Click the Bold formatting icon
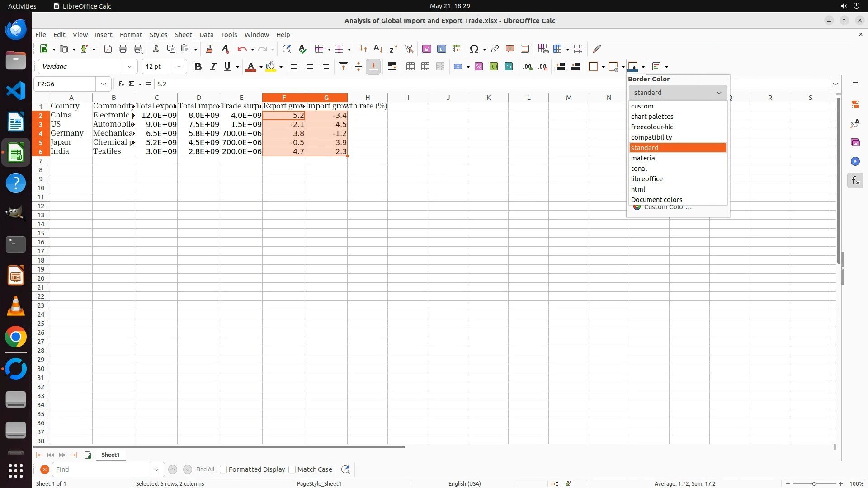868x488 pixels. [198, 67]
